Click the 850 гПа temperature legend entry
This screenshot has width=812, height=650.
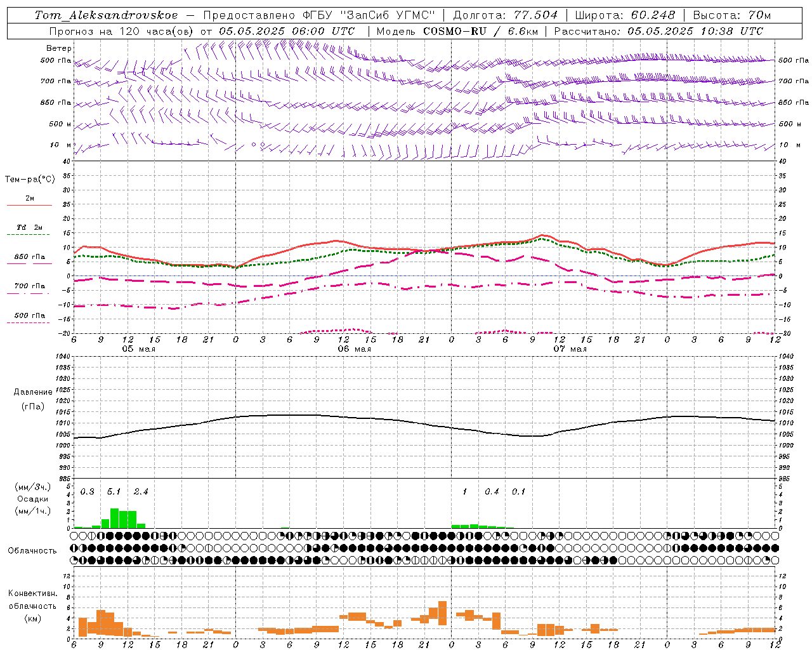click(30, 257)
